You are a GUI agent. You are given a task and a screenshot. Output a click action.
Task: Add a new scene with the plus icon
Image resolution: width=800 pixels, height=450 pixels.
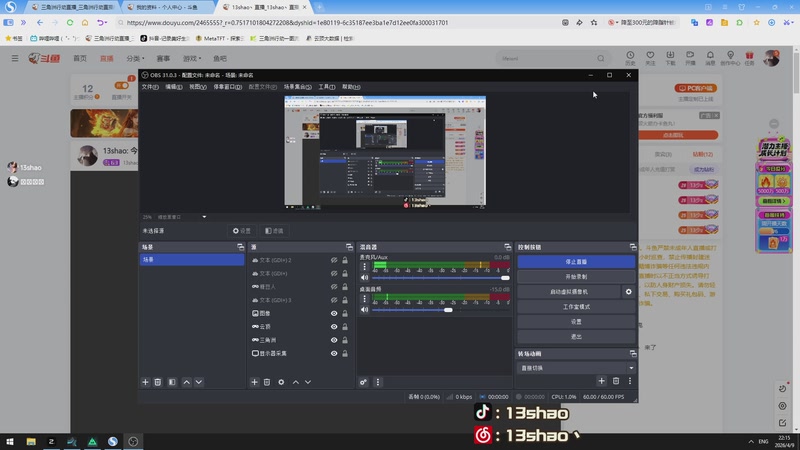click(145, 382)
